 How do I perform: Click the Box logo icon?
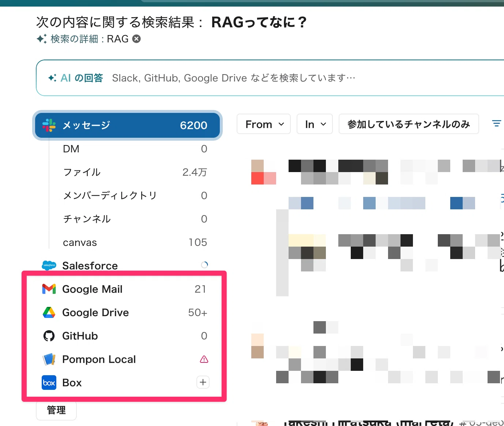click(49, 383)
